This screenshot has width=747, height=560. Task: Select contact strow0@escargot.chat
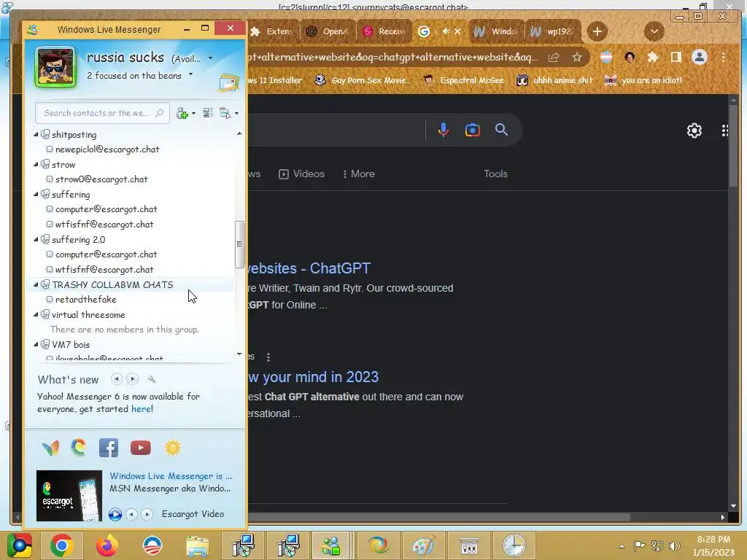coord(101,179)
